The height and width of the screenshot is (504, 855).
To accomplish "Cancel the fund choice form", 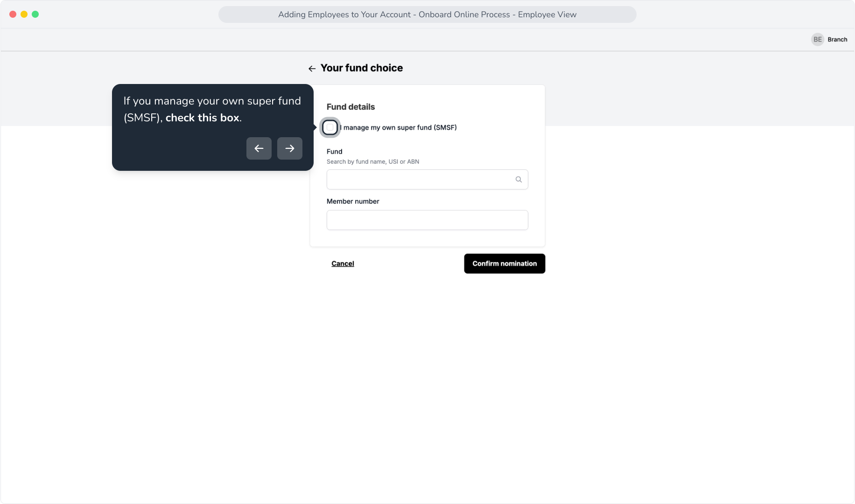I will 343,264.
